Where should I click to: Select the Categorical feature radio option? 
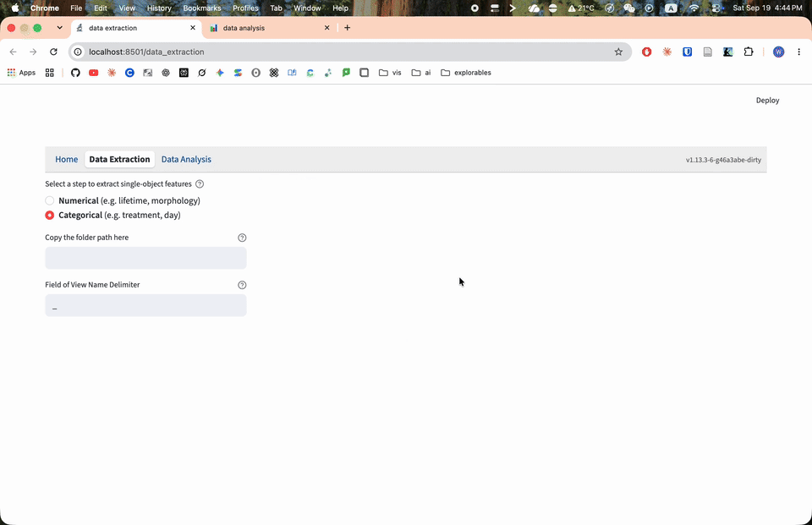50,215
